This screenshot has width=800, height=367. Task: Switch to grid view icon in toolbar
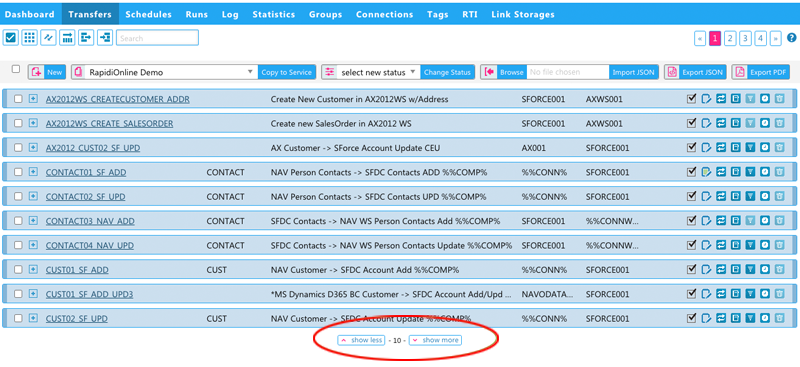29,37
